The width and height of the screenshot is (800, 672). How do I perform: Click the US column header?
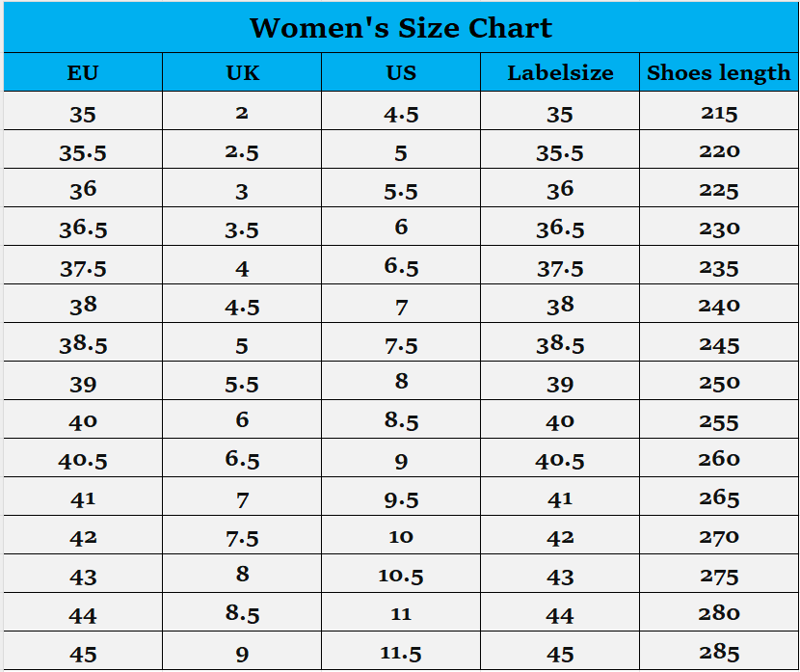[x=401, y=72]
